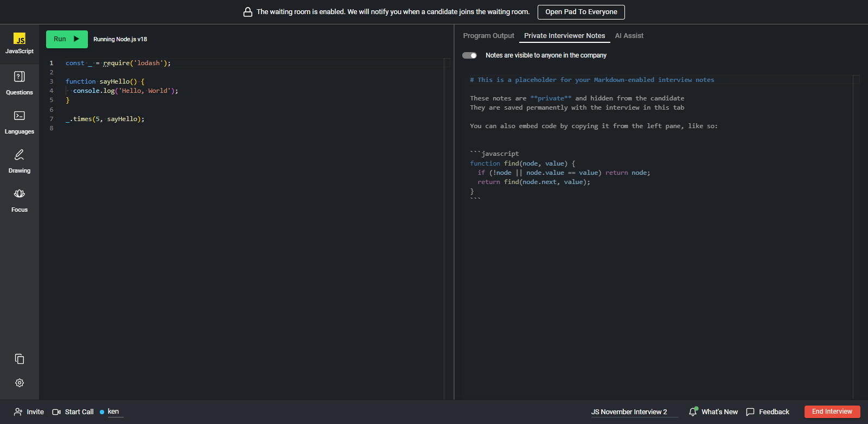Open the JavaScript language icon
This screenshot has width=868, height=424.
coord(20,40)
